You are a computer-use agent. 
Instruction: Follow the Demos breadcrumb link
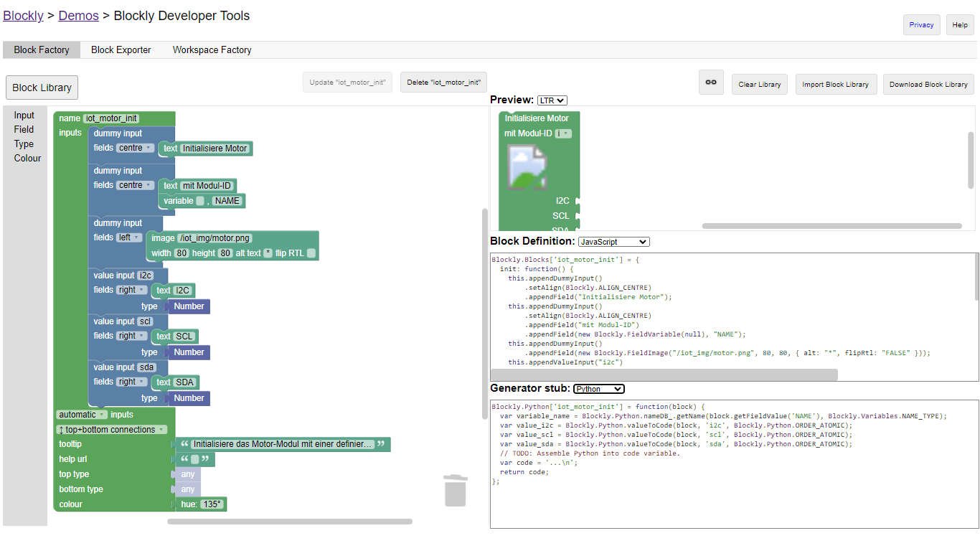pyautogui.click(x=79, y=16)
